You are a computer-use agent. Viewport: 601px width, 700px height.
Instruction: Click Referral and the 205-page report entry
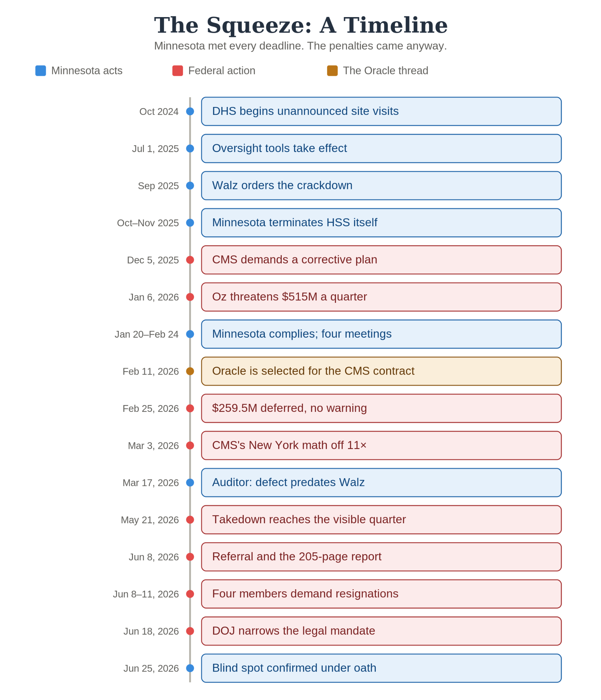[381, 557]
